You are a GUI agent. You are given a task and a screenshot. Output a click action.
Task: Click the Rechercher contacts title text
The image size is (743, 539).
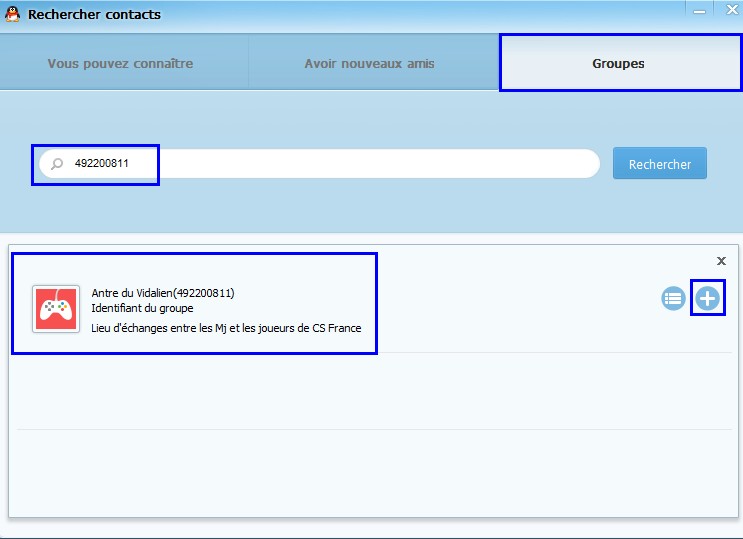coord(94,15)
